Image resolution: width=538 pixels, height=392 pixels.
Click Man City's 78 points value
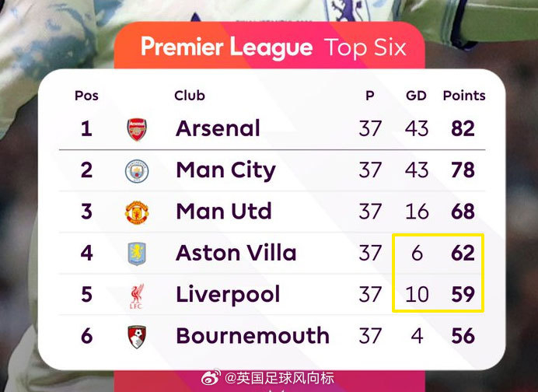pos(463,170)
